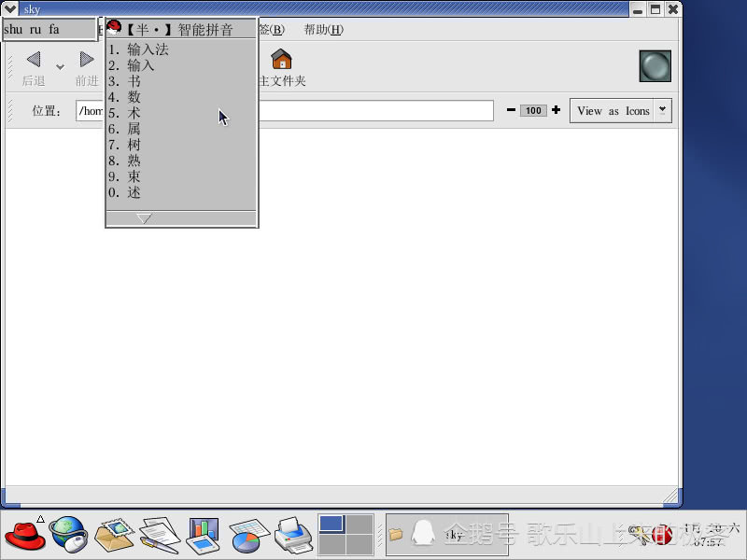Image resolution: width=747 pixels, height=560 pixels.
Task: Minimize the sky window
Action: coord(638,9)
